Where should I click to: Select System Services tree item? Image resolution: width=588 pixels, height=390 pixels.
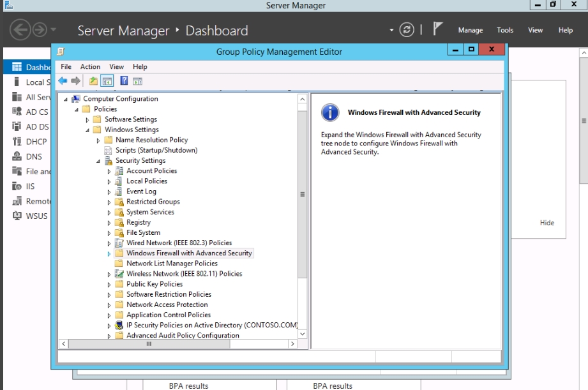151,212
